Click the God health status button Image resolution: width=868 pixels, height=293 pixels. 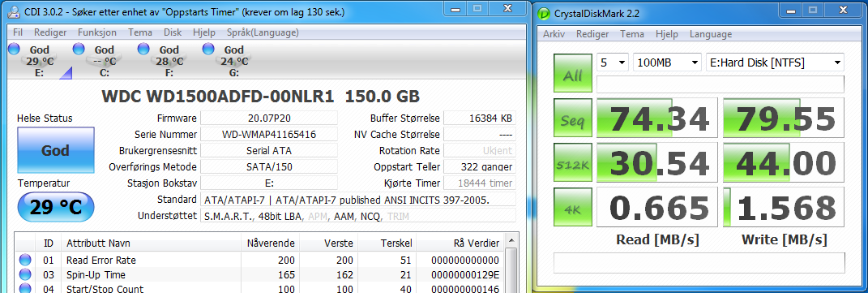point(56,150)
